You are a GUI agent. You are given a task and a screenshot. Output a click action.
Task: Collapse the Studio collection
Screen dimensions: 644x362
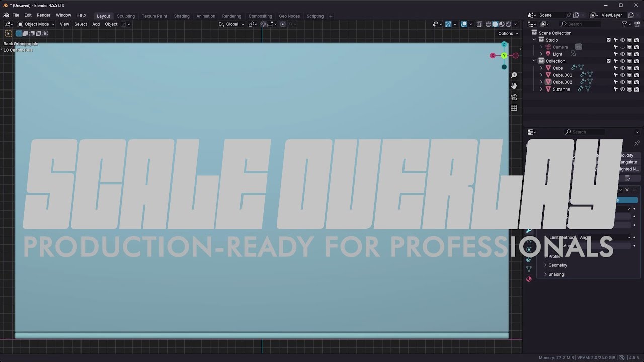(535, 40)
